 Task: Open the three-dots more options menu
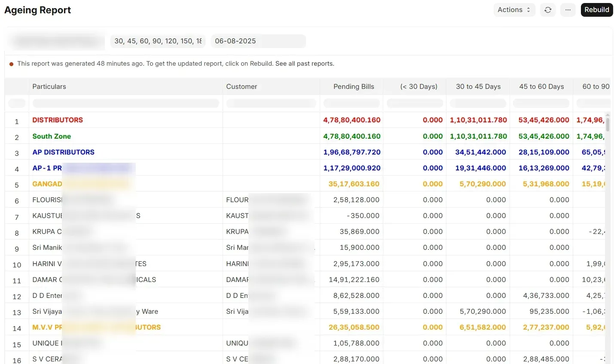(x=568, y=10)
